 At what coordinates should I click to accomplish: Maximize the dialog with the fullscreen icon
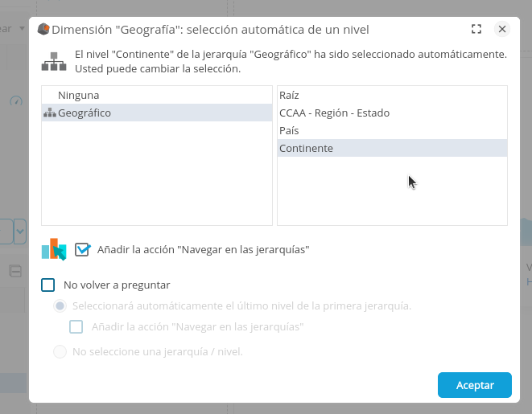(x=476, y=29)
